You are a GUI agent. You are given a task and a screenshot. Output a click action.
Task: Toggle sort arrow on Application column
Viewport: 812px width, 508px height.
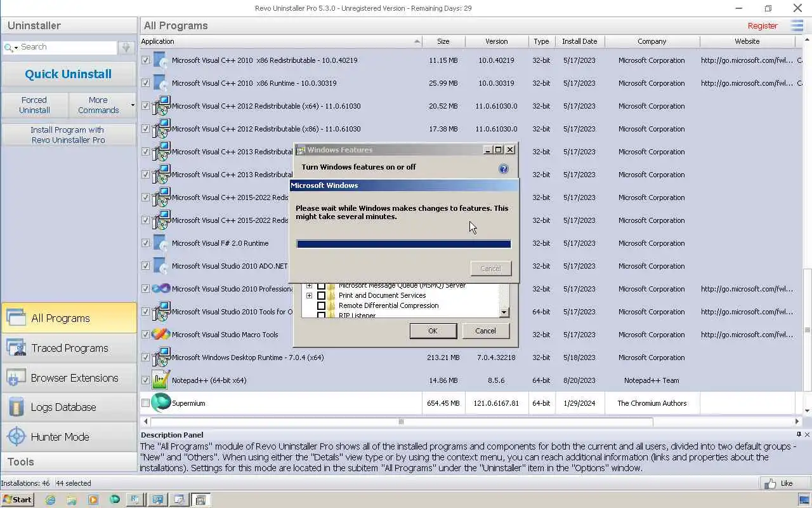click(417, 41)
